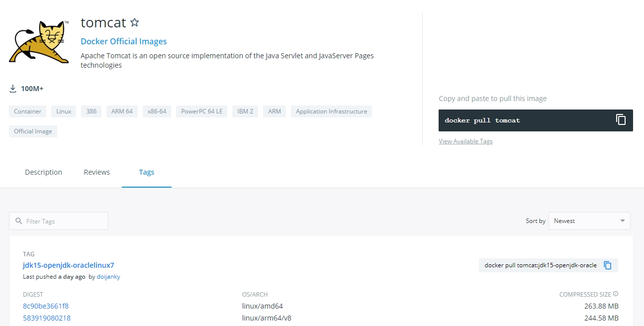Open the Reviews tab

click(96, 172)
